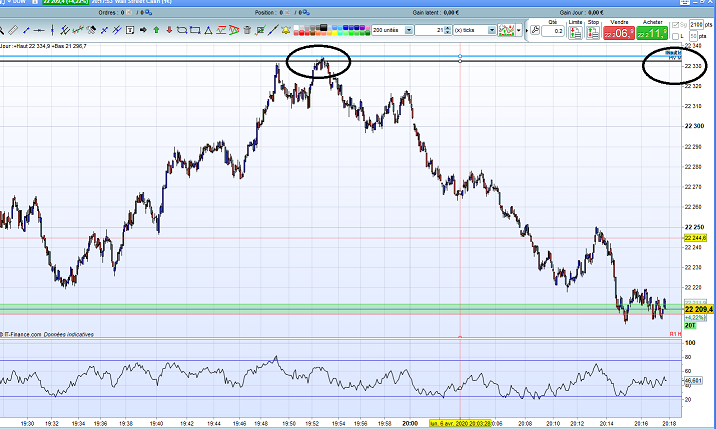Select the vertical line tool

tap(52, 30)
